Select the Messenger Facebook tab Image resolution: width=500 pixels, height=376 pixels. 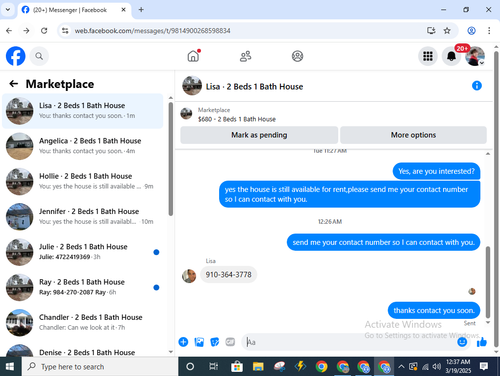tap(74, 10)
